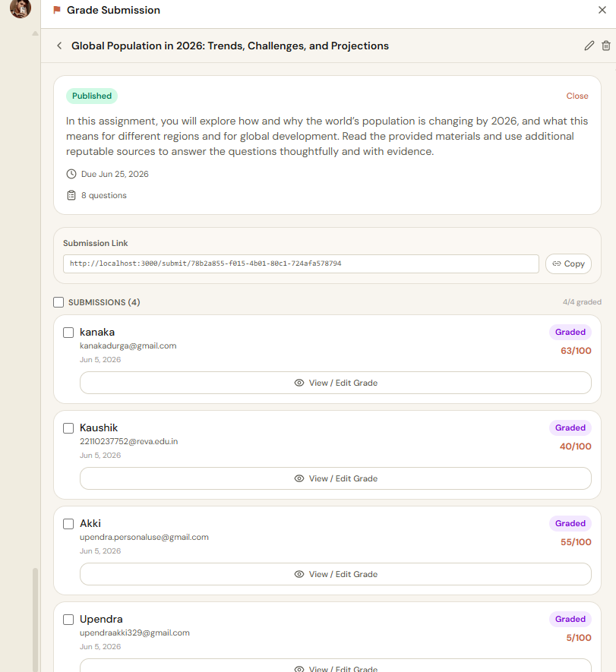Click Akki's score 55/100
The width and height of the screenshot is (616, 672).
[x=576, y=542]
